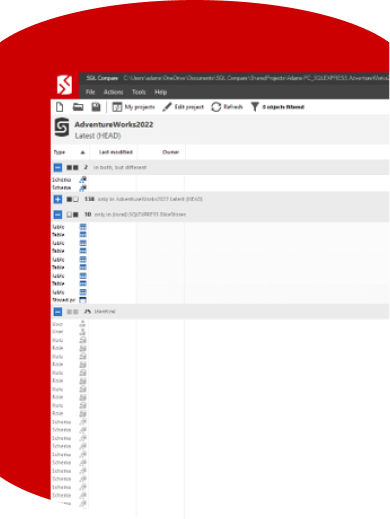Create a new project with the blank page icon
Image resolution: width=390 pixels, height=519 pixels.
(59, 107)
